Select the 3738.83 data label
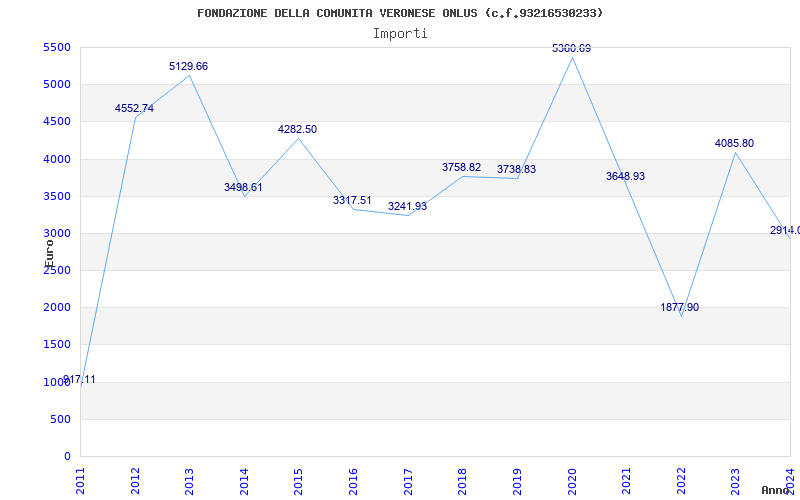The width and height of the screenshot is (800, 500). [x=516, y=169]
